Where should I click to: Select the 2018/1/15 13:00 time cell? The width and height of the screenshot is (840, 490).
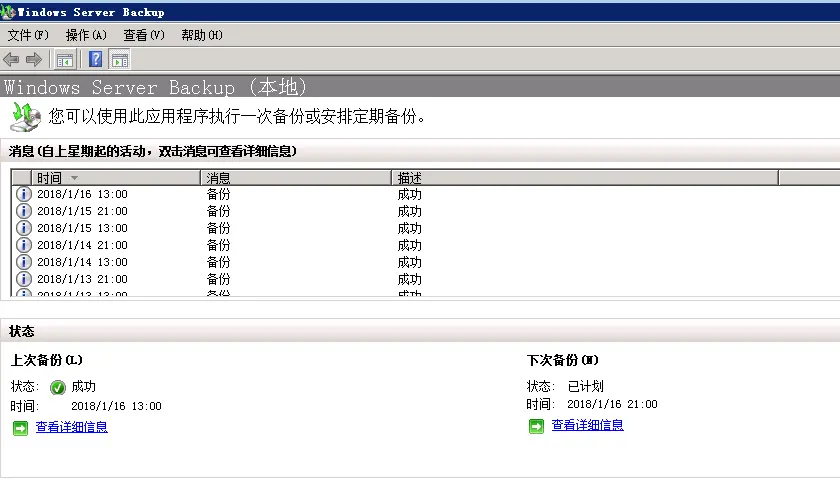[82, 228]
